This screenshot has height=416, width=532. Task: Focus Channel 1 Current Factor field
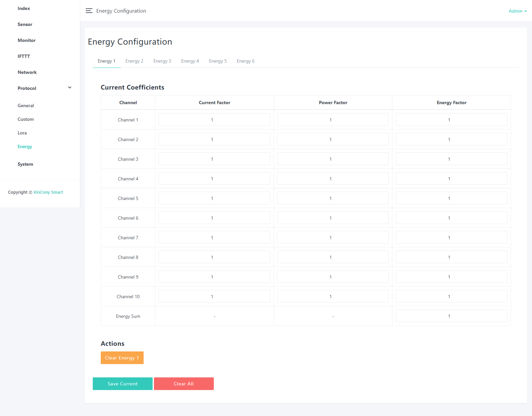coord(214,120)
